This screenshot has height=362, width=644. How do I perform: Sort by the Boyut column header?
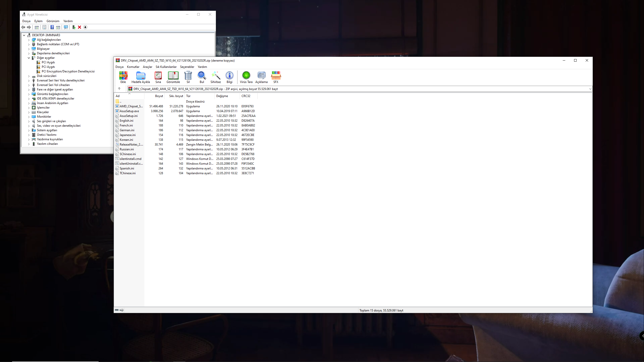coord(159,96)
